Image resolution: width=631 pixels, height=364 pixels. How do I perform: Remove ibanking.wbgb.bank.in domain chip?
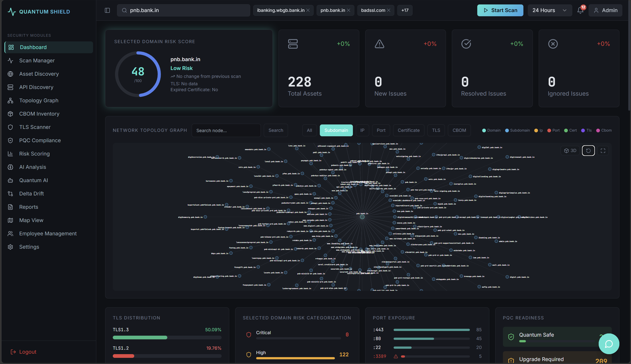click(x=308, y=10)
